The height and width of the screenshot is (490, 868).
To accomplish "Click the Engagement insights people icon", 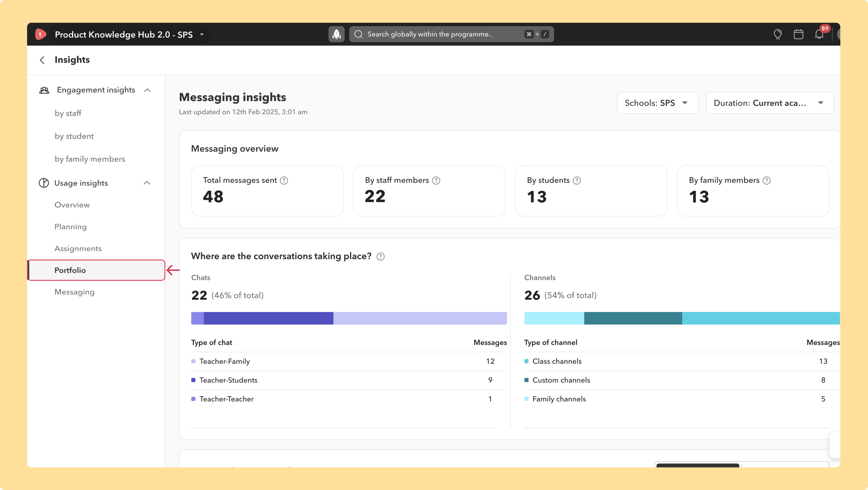I will pyautogui.click(x=44, y=90).
